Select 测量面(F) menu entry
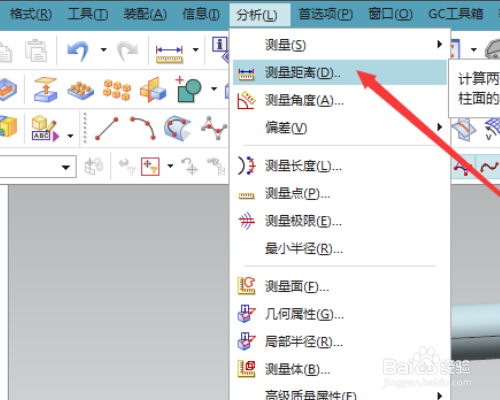 [x=340, y=286]
